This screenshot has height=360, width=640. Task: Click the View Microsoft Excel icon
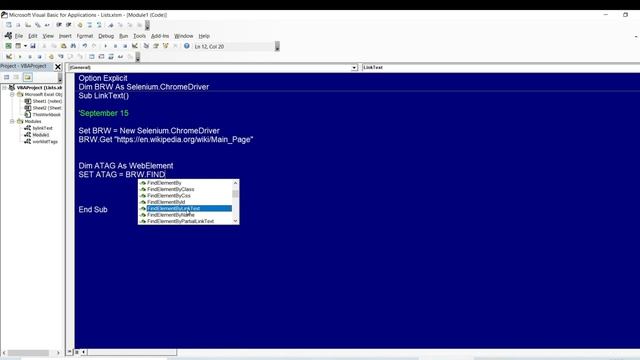click(8, 46)
